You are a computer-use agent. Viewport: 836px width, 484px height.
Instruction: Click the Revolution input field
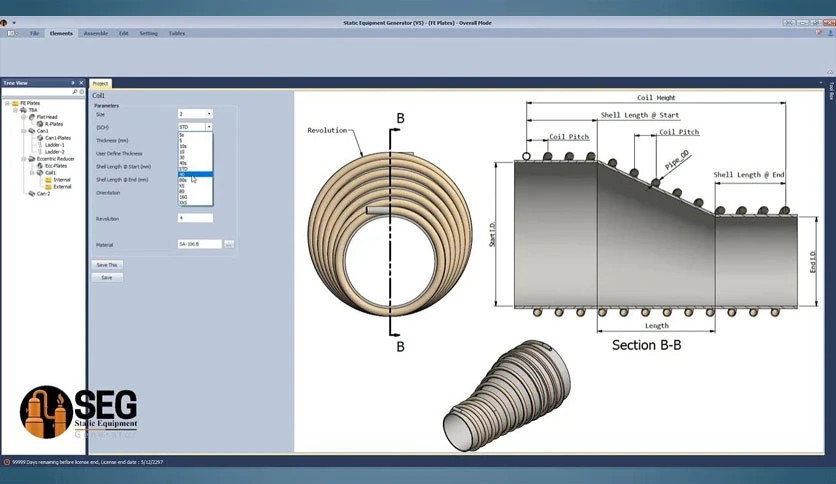195,218
